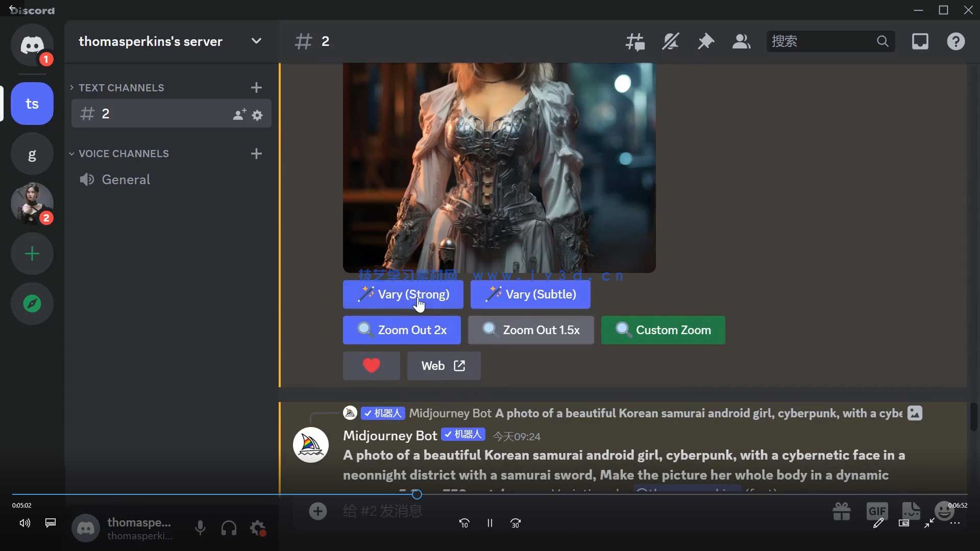Collapse the VOICE CHANNELS category

click(x=124, y=154)
